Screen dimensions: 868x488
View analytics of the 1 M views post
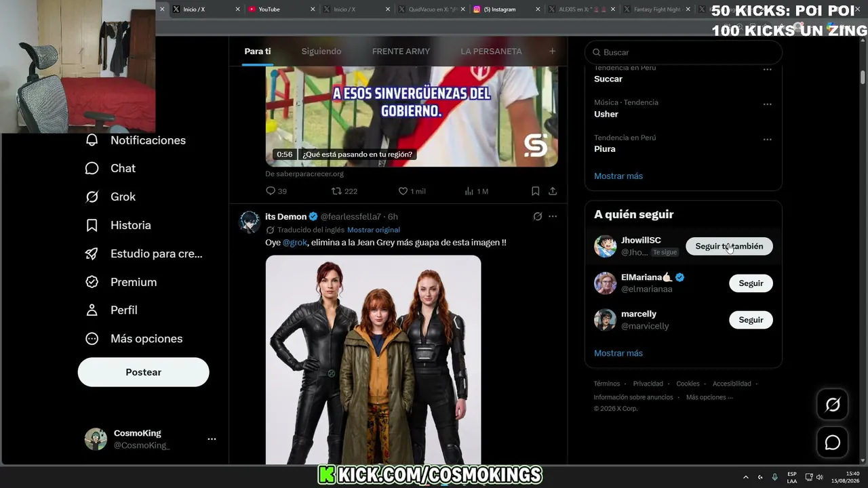pos(476,191)
